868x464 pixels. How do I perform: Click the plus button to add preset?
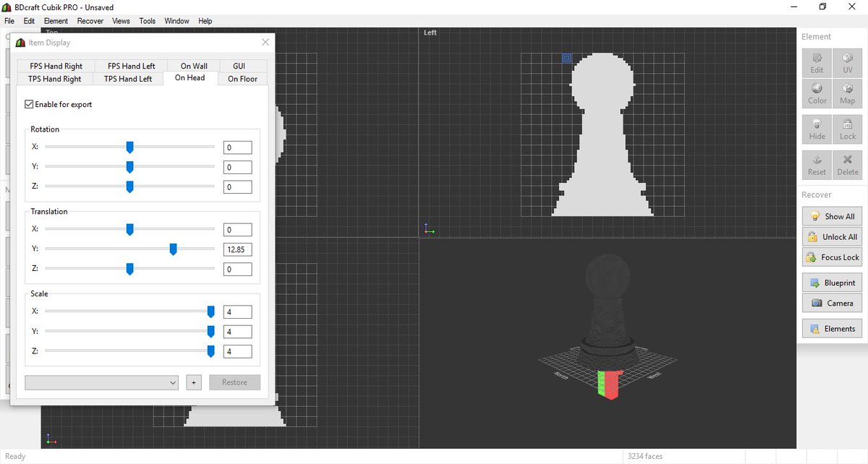tap(193, 382)
